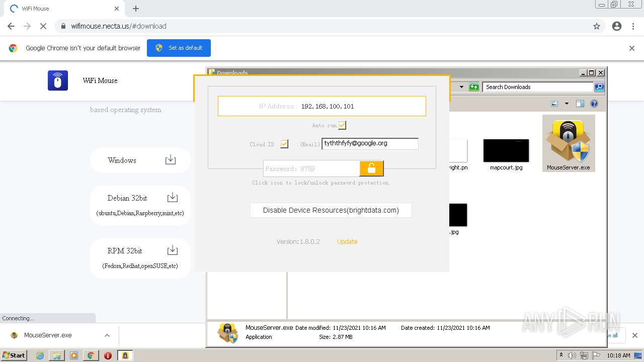Click the WiFi Mouse logo icon
Screen dimensions: 644x362
[x=58, y=80]
